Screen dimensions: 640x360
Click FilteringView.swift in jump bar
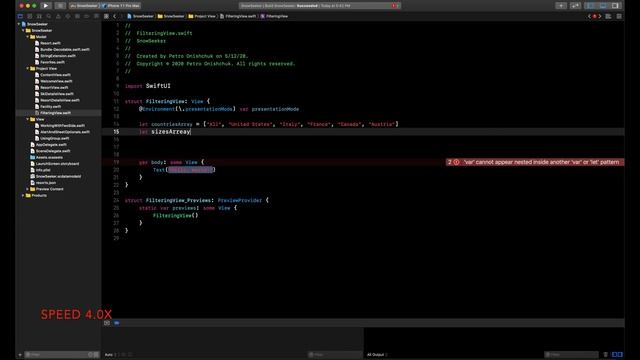pyautogui.click(x=238, y=16)
